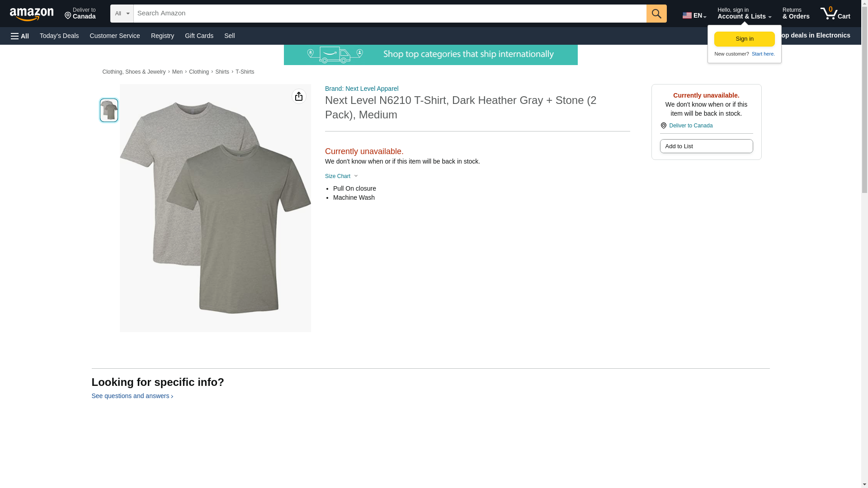Open the shopping cart icon

click(x=835, y=14)
